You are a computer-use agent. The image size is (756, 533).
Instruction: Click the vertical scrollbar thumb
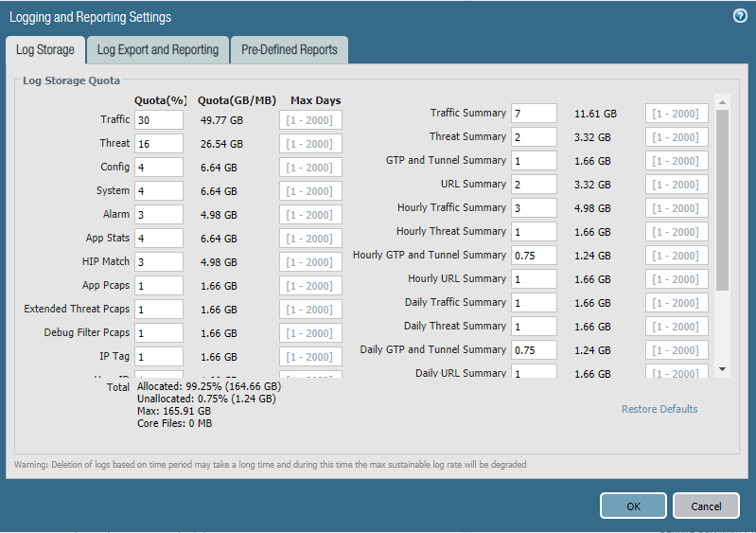coord(722,199)
